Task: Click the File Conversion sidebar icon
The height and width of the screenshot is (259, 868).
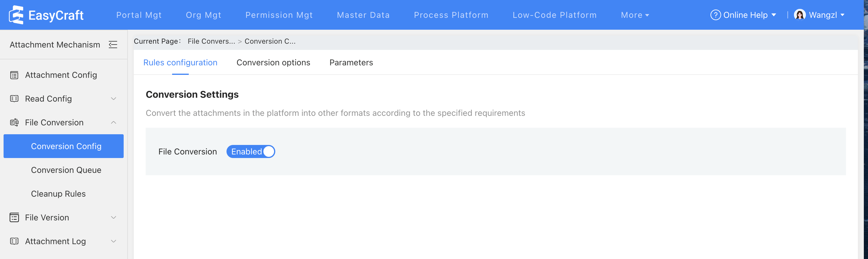Action: pyautogui.click(x=14, y=123)
